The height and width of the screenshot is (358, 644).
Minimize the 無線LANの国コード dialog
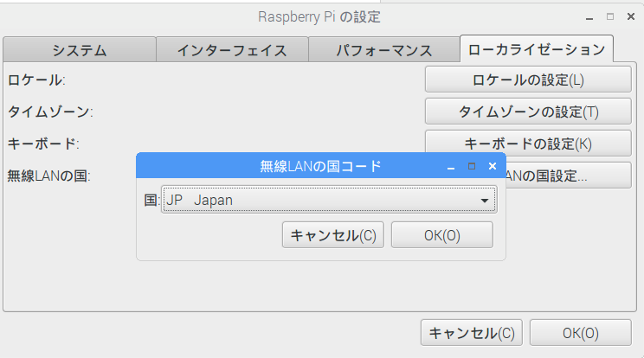(x=451, y=166)
